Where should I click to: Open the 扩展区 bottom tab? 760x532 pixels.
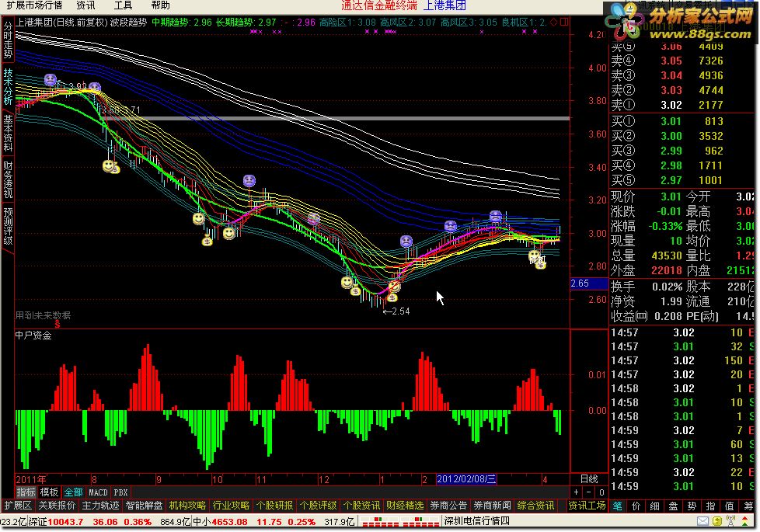[17, 506]
